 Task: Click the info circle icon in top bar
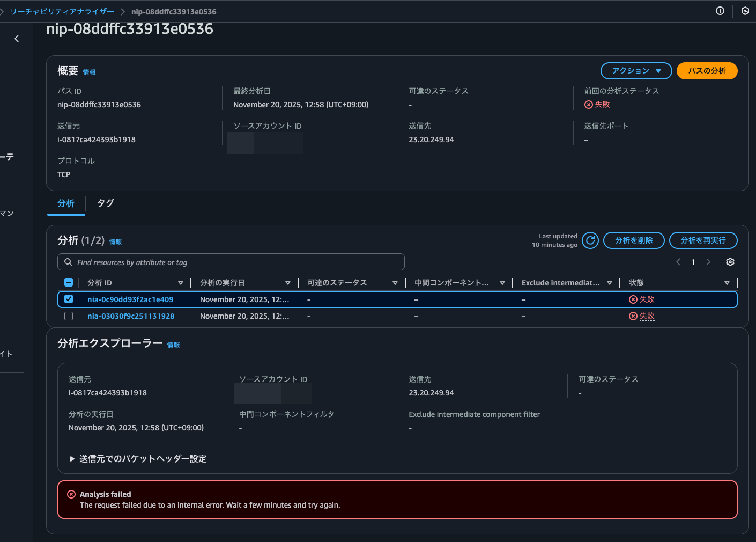pos(720,11)
